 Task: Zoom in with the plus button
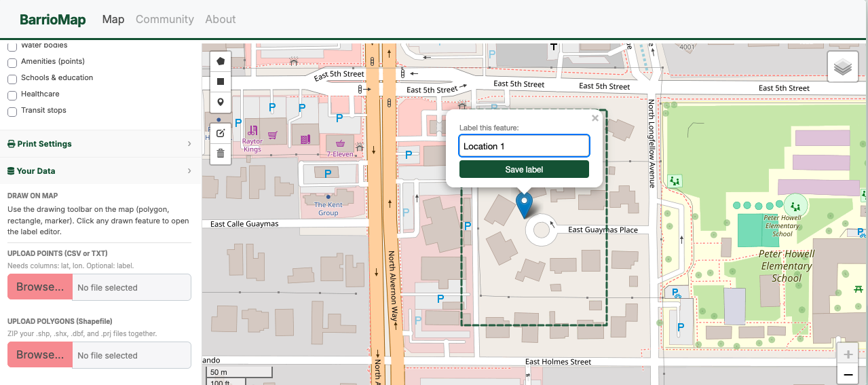click(x=848, y=354)
